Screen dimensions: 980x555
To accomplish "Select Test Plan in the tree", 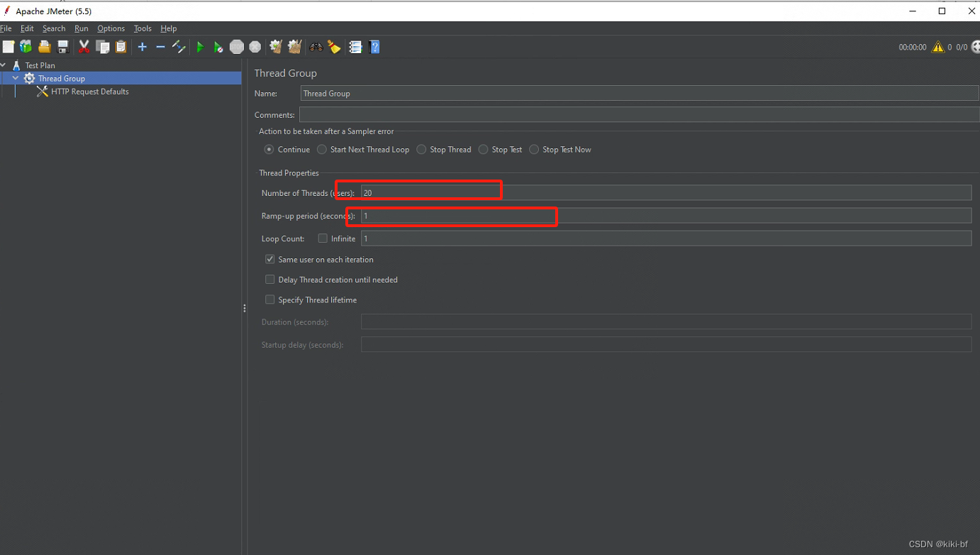I will pyautogui.click(x=40, y=65).
